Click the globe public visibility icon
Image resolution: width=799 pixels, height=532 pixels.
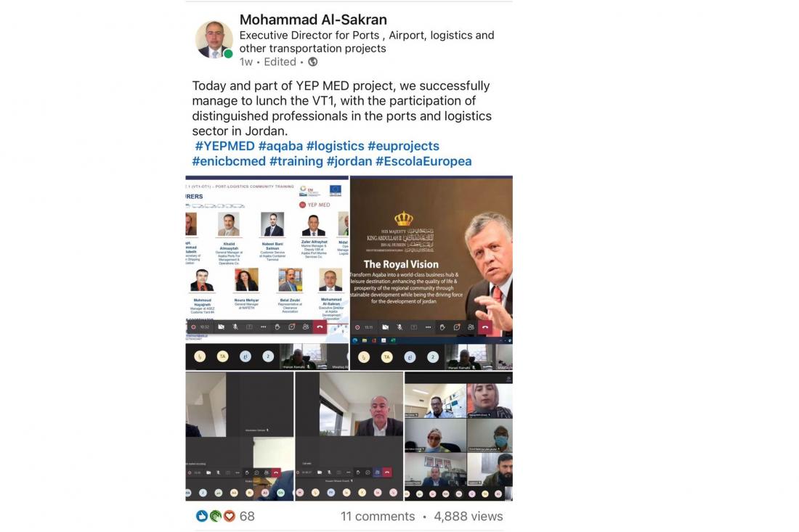click(313, 62)
